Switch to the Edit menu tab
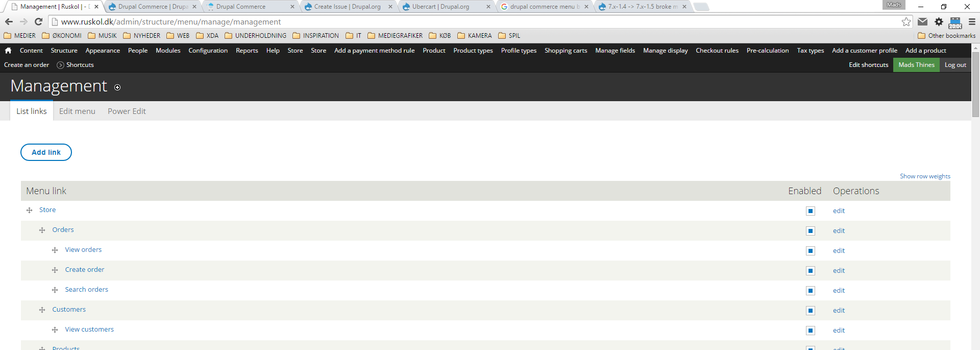Screen dimensions: 980x350 tap(77, 111)
